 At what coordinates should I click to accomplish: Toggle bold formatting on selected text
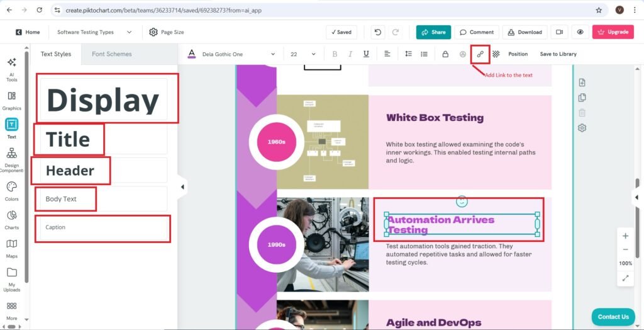click(335, 54)
